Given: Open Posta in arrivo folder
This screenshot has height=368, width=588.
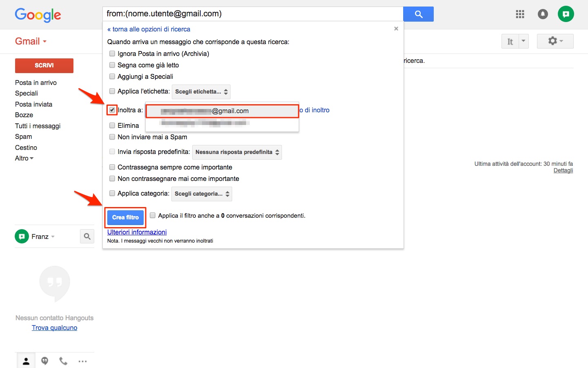Looking at the screenshot, I should [36, 83].
